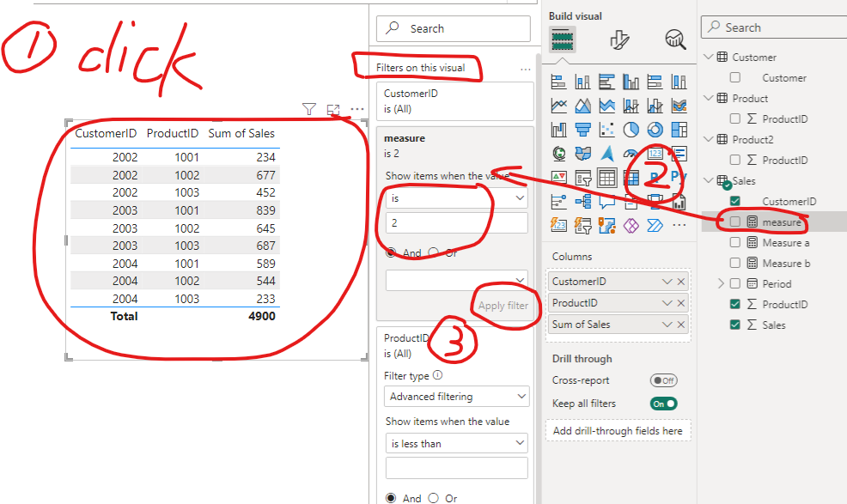Collapse the Customer table in fields list
The height and width of the screenshot is (504, 847).
[x=709, y=57]
